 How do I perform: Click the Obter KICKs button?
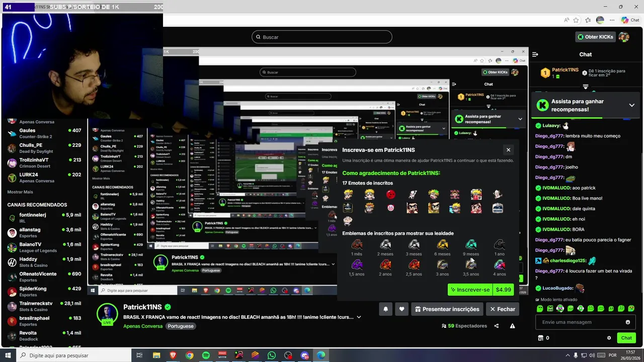[596, 37]
